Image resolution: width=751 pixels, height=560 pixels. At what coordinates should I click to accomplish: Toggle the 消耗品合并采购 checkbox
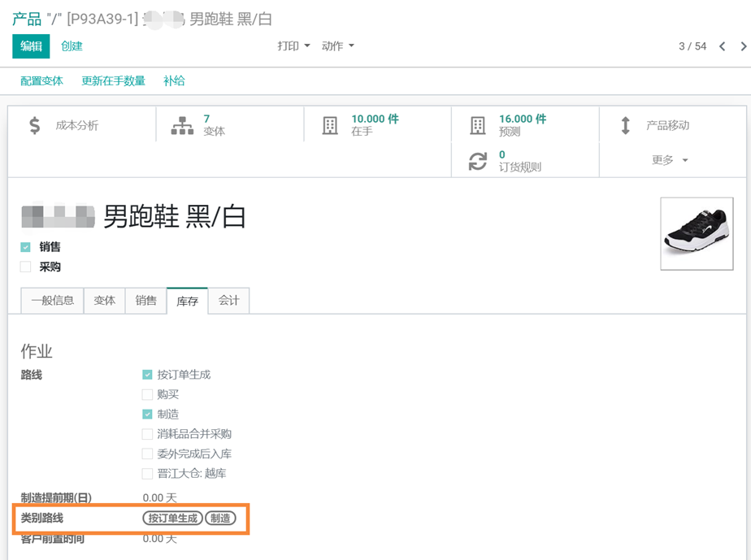(147, 434)
